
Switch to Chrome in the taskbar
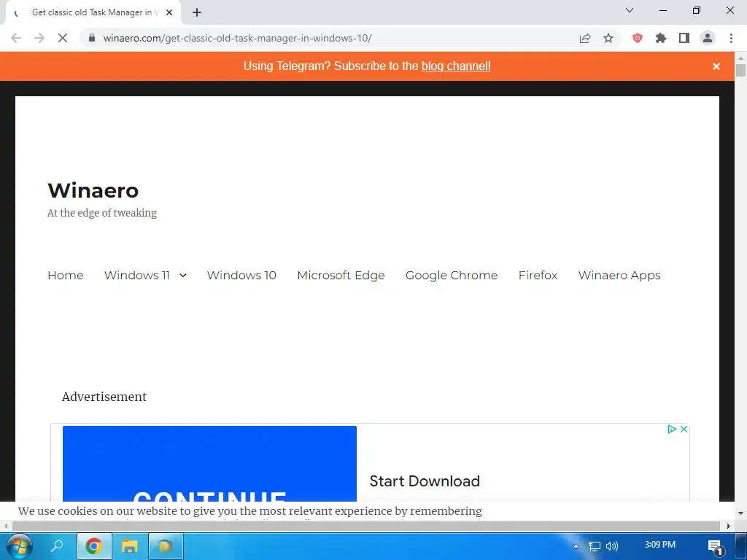tap(94, 545)
